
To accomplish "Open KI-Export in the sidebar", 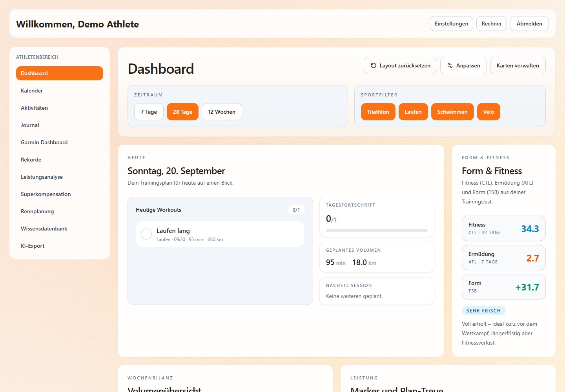I will pos(60,246).
